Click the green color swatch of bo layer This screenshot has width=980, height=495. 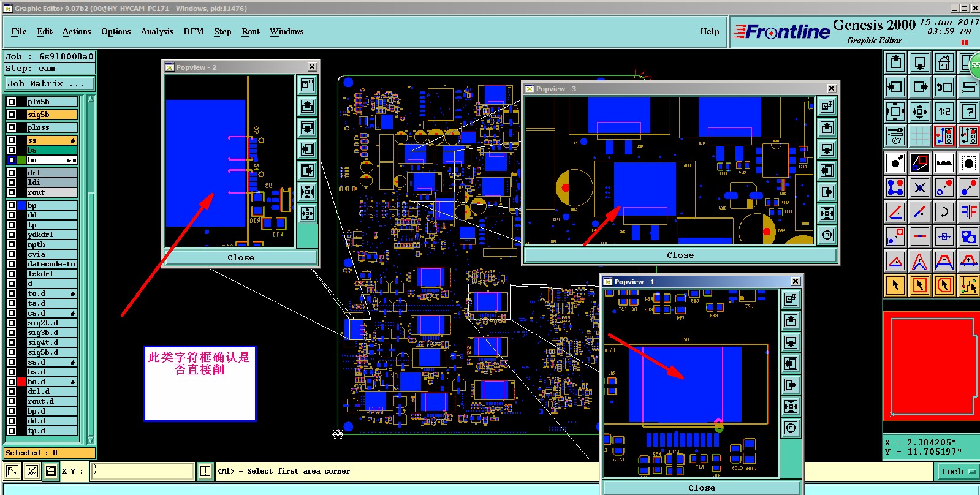(21, 160)
